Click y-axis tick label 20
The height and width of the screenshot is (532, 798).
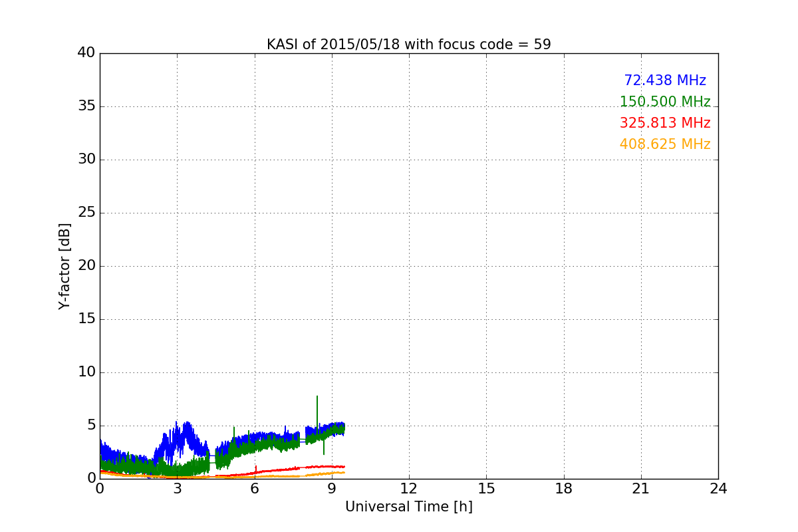(x=86, y=266)
